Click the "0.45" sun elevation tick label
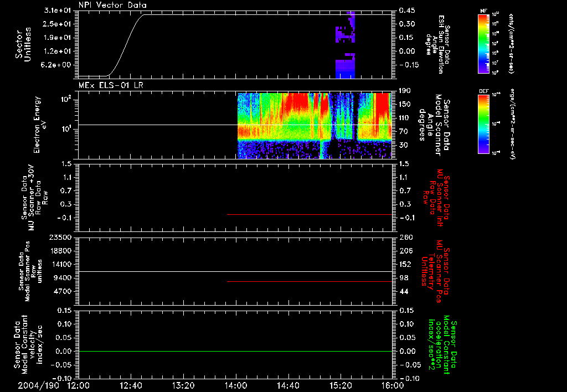The width and height of the screenshot is (567, 392). (407, 11)
